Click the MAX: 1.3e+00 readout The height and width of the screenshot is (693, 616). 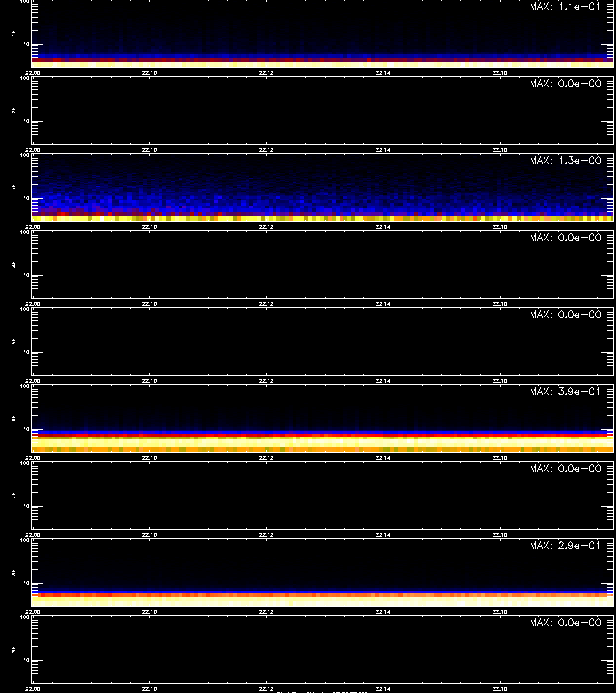tap(565, 160)
